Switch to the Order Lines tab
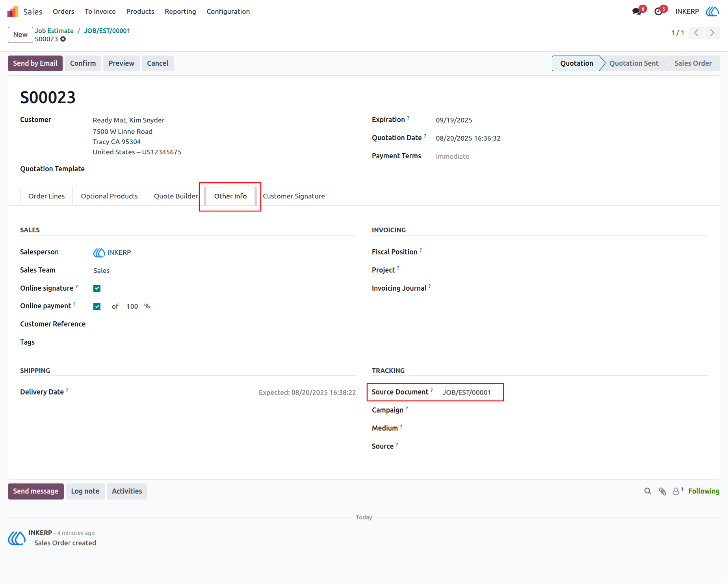Screen dimensions: 728x584 pos(46,196)
